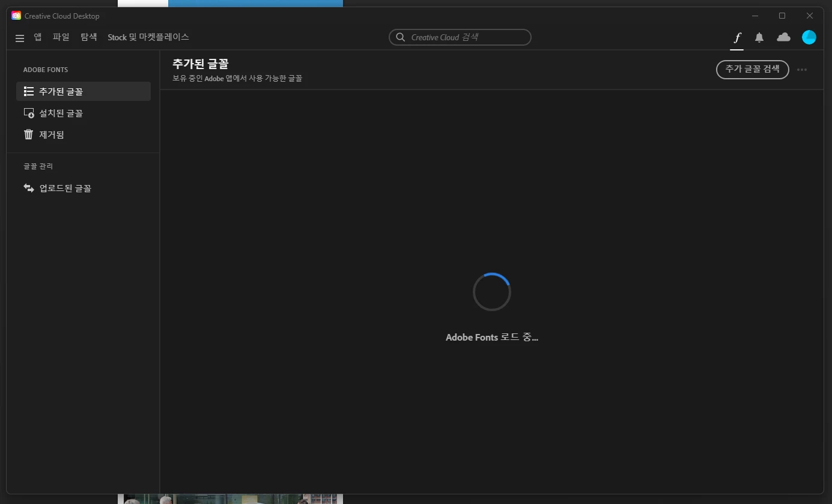Screen dimensions: 832x504
Task: Select 제거됨 in the sidebar
Action: pyautogui.click(x=84, y=135)
